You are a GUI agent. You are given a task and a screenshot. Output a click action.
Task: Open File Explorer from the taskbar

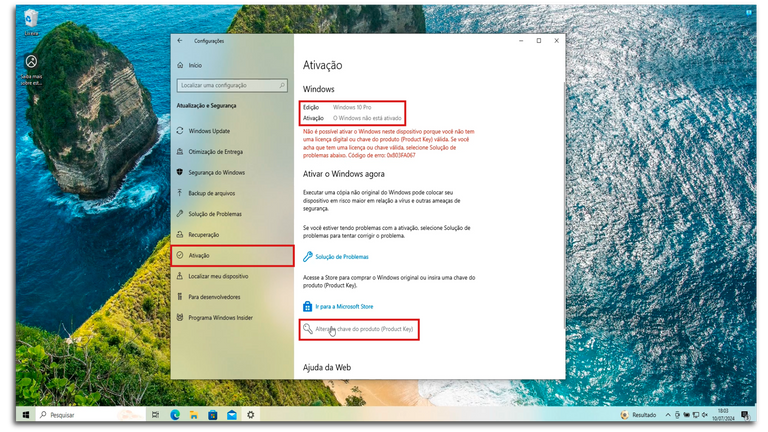(x=194, y=415)
